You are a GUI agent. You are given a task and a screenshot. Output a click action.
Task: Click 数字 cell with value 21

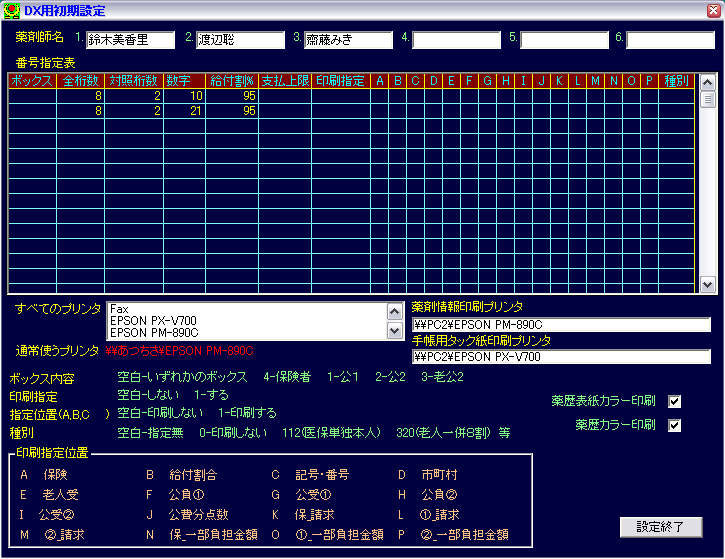(x=184, y=111)
